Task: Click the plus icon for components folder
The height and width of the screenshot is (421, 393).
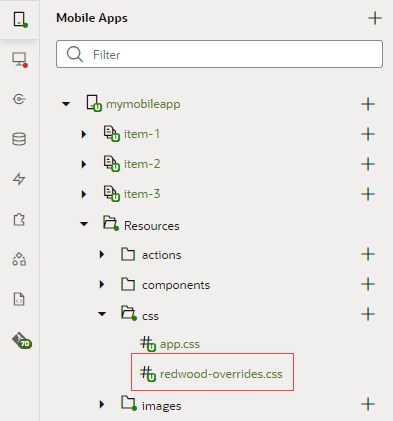Action: point(368,284)
